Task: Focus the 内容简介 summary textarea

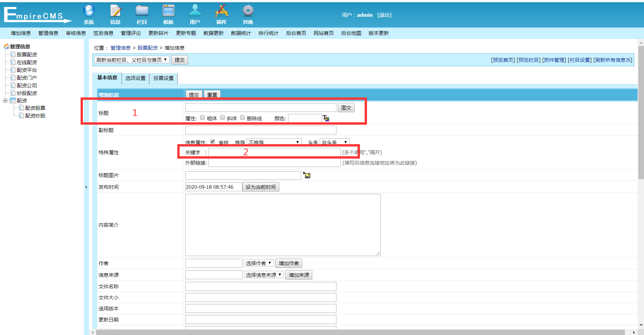Action: pyautogui.click(x=283, y=225)
